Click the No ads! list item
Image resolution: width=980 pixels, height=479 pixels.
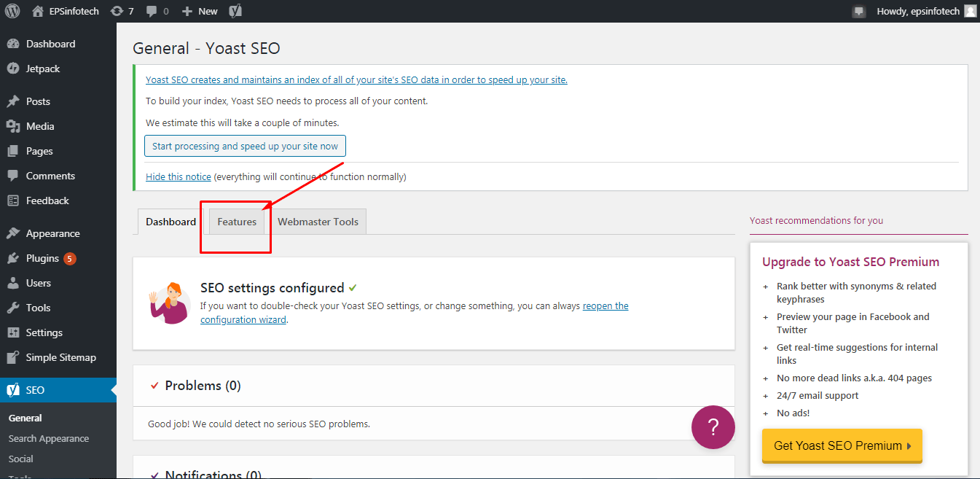[x=793, y=413]
